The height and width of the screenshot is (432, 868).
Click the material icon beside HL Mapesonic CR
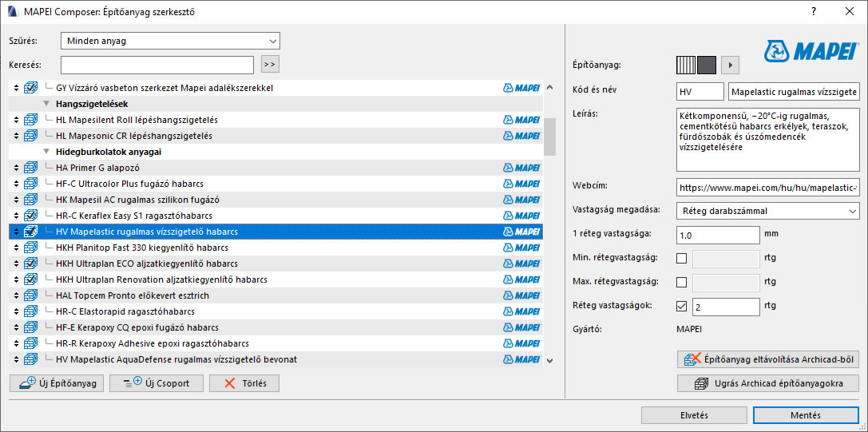point(31,136)
